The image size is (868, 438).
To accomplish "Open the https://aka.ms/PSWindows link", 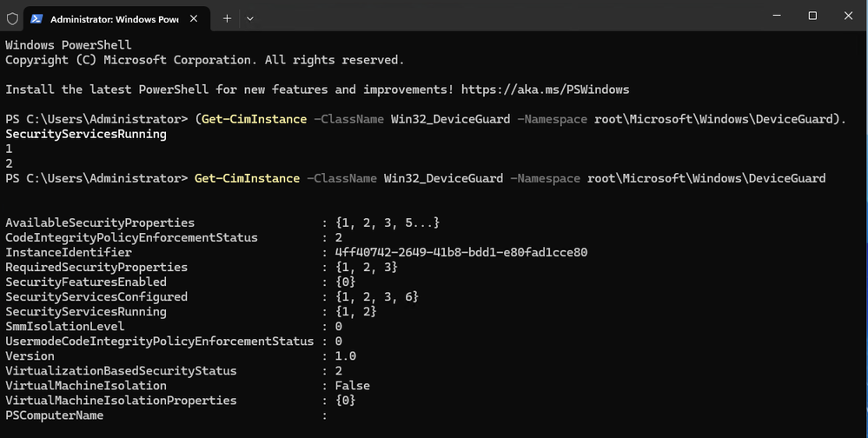I will point(545,90).
